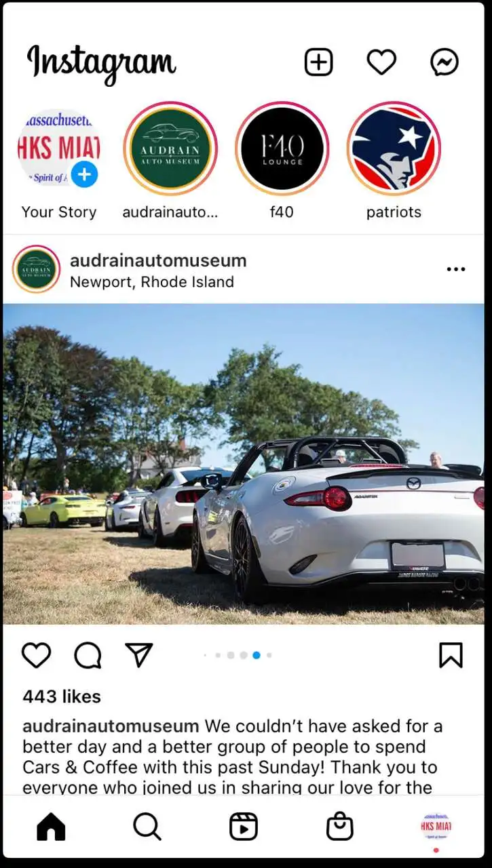The width and height of the screenshot is (492, 868).
Task: Open the Newport, Rhode Island location
Action: pyautogui.click(x=152, y=282)
